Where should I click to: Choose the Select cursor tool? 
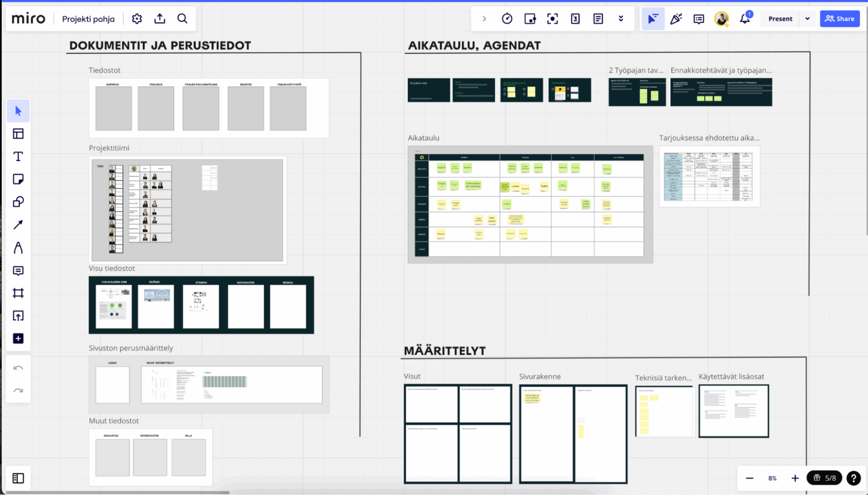(x=18, y=111)
